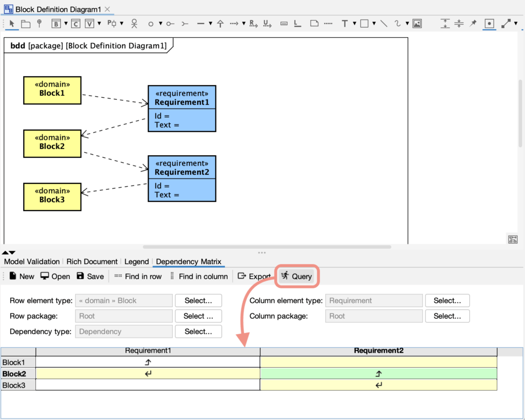The image size is (525, 420).
Task: Select the Image shape tool
Action: 417,24
